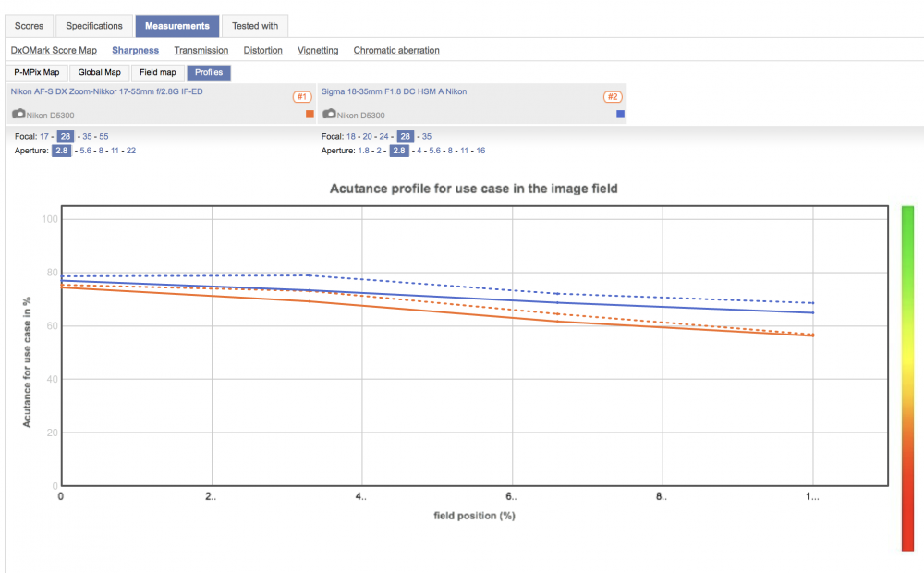
Task: Click the camera icon under the Nikon 17-55mm lens
Action: coord(18,113)
